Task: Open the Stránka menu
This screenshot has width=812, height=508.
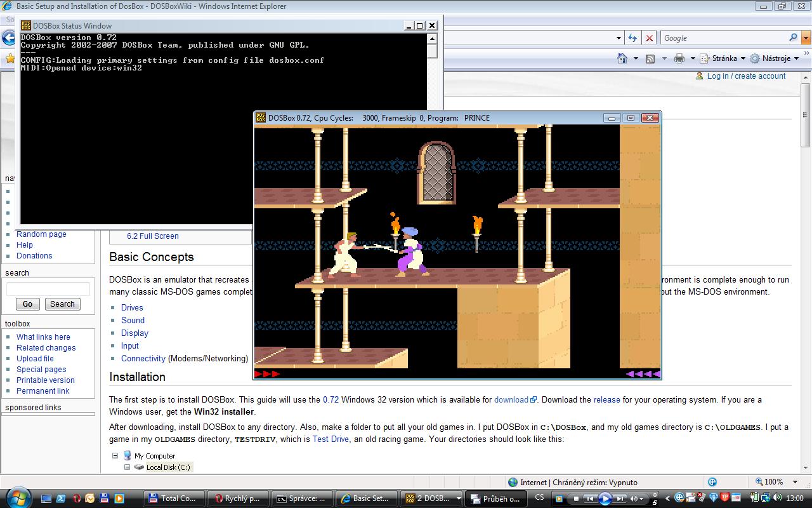Action: 723,58
